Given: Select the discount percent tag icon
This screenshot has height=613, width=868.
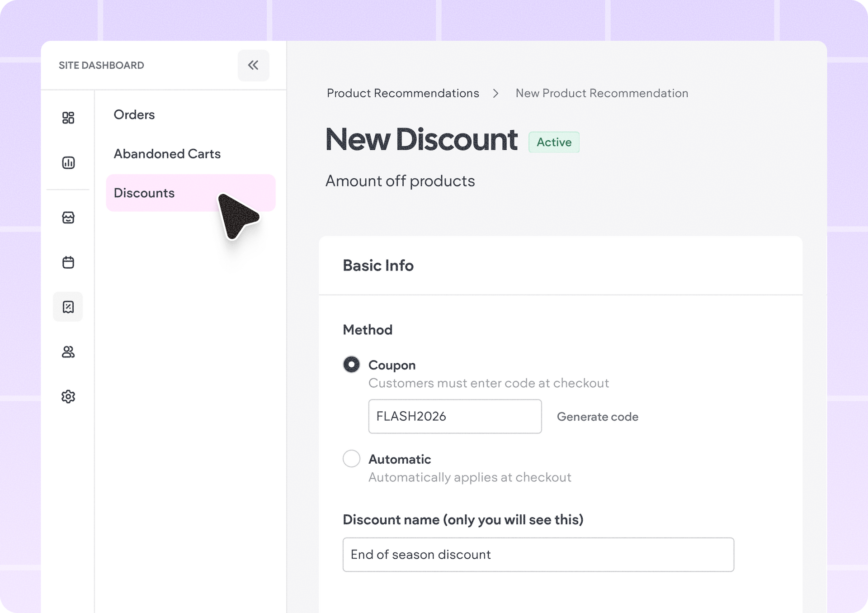Looking at the screenshot, I should coord(68,307).
